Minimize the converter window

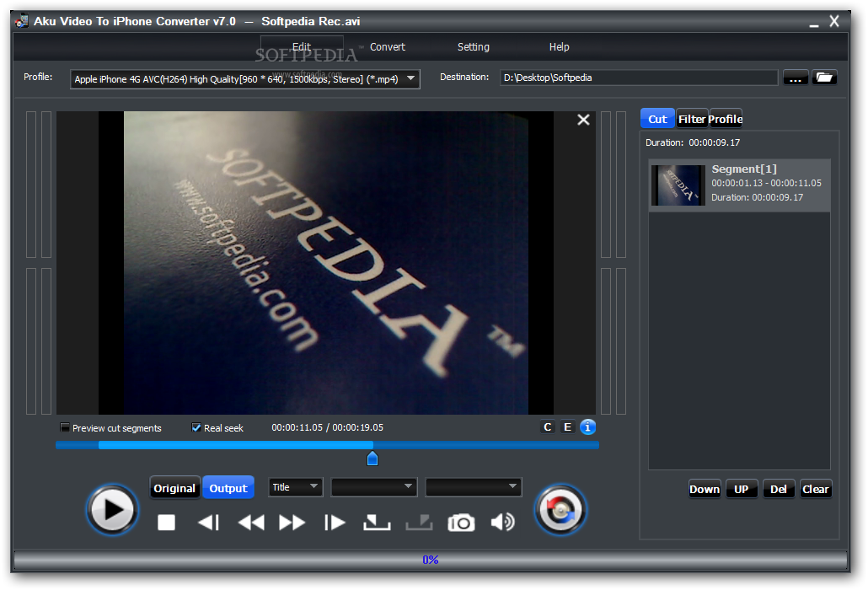coord(813,24)
